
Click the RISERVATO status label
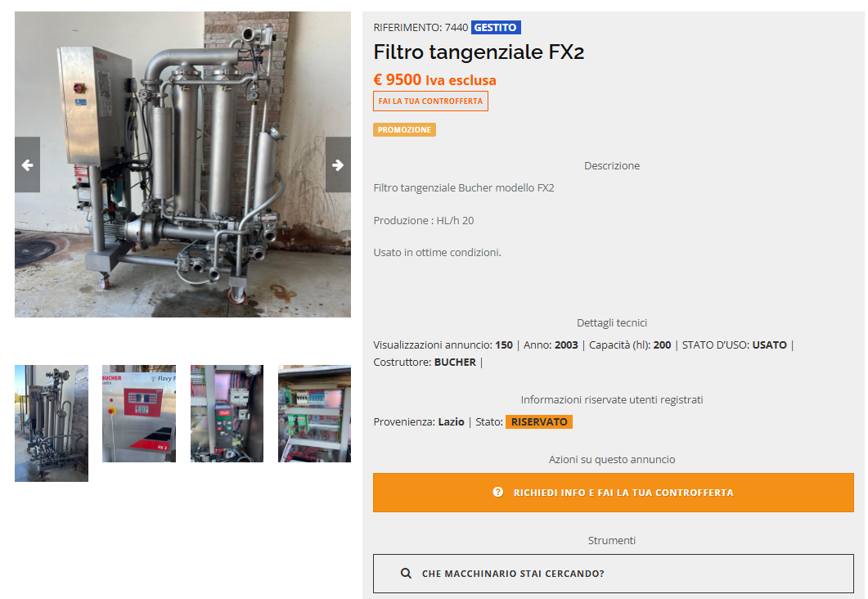[x=539, y=422]
